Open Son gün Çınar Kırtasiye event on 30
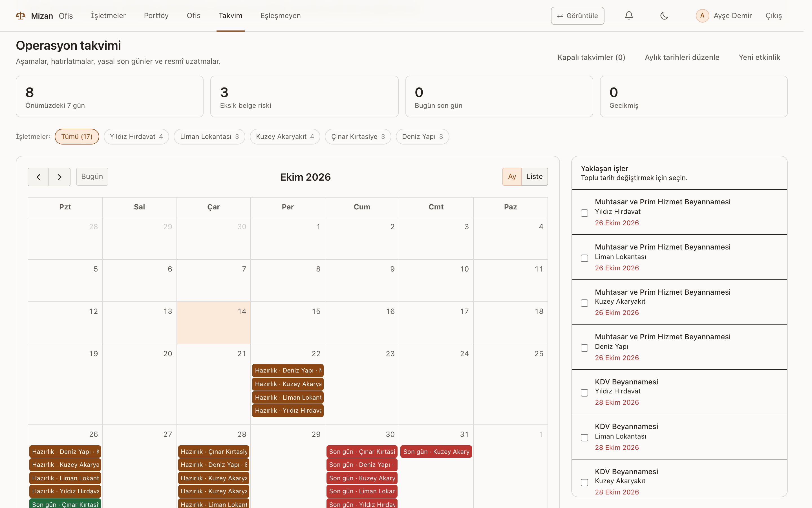 [362, 452]
